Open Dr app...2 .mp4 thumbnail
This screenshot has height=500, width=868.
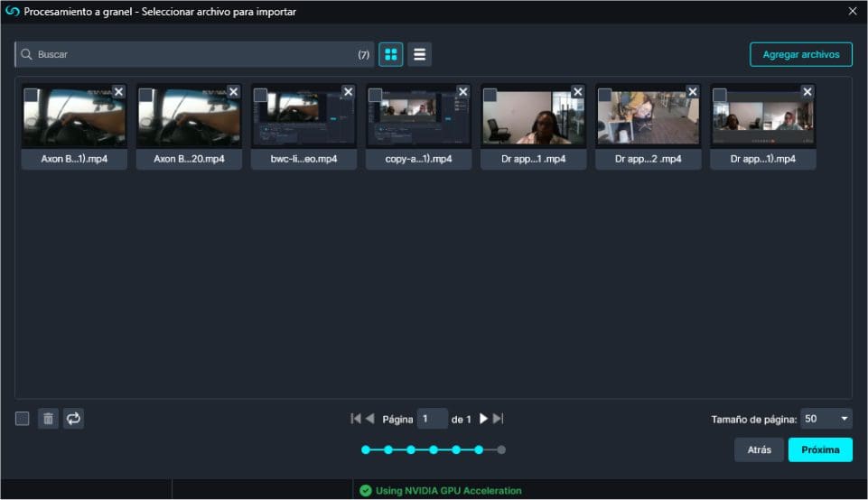pyautogui.click(x=649, y=117)
